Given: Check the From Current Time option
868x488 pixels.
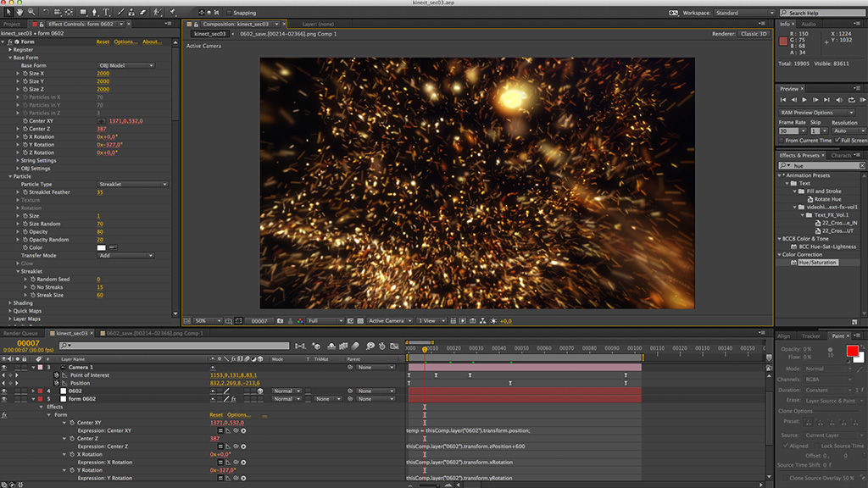Looking at the screenshot, I should [782, 140].
